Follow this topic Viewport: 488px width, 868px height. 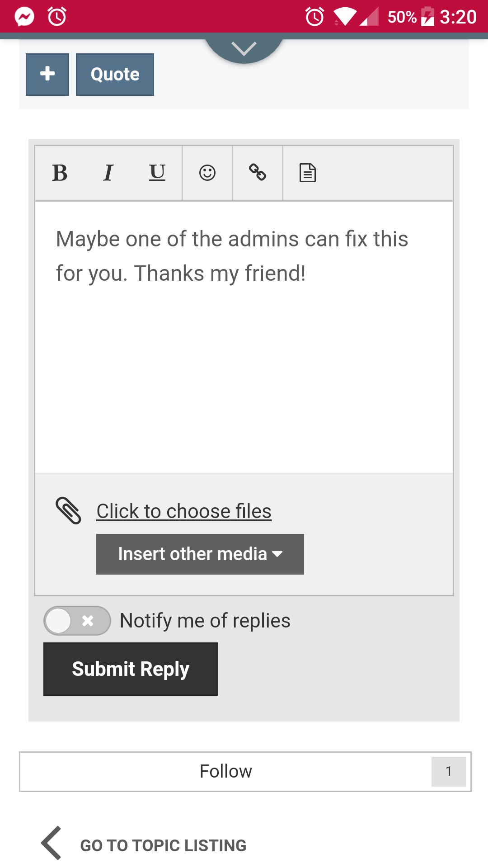point(226,771)
